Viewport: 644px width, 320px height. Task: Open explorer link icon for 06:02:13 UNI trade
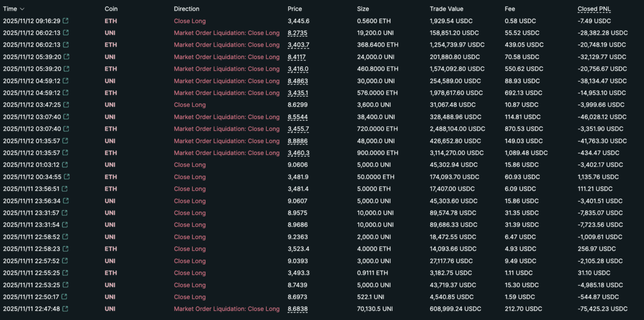[65, 33]
